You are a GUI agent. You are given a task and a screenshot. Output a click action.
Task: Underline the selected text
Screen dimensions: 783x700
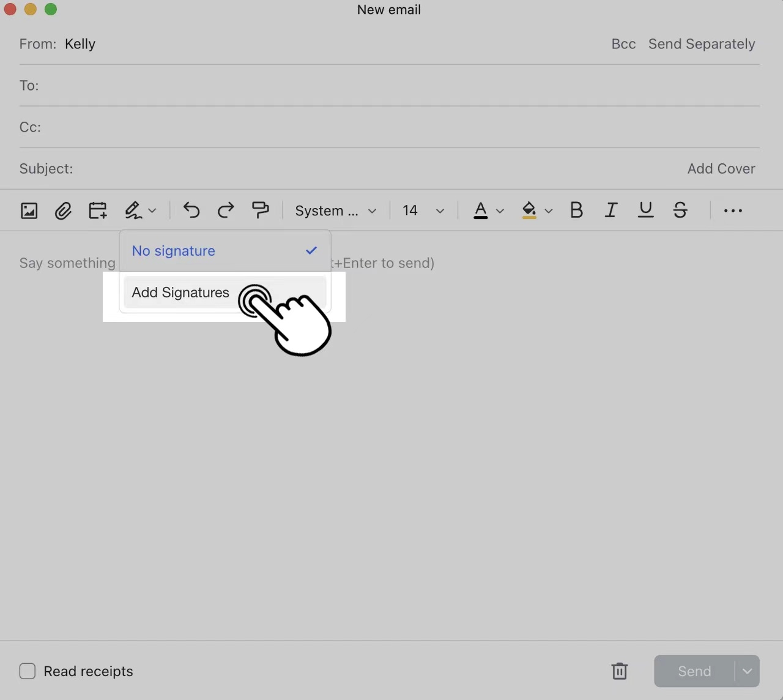click(645, 210)
